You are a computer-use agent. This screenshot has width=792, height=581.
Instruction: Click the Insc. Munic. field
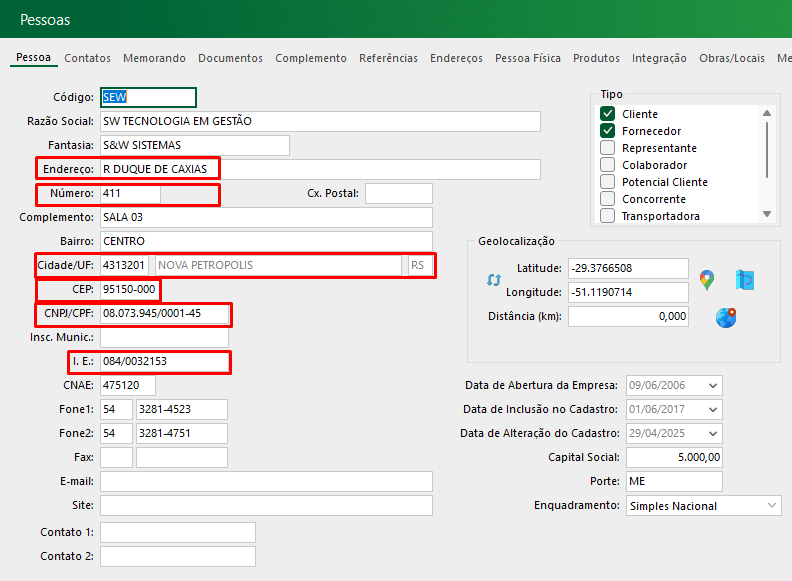pos(164,337)
